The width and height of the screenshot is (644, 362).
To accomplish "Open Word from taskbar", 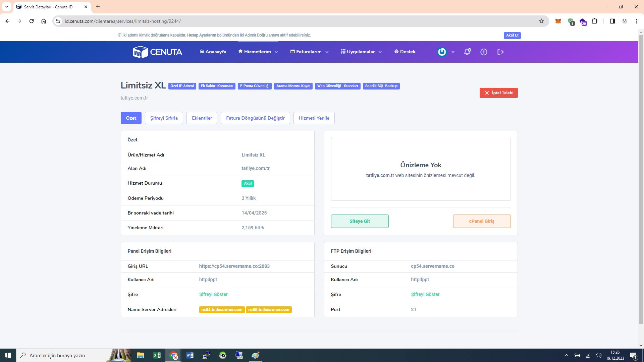I will click(x=190, y=355).
